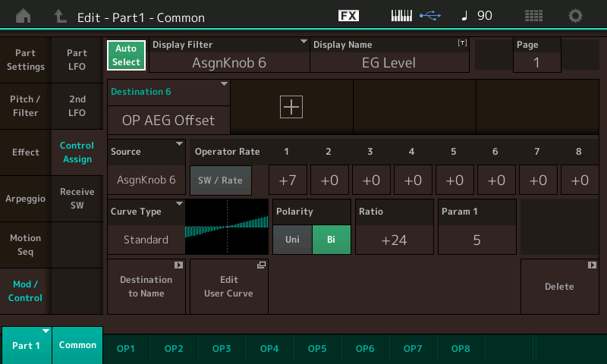This screenshot has height=364, width=607.
Task: Open the grid Live Set icon
Action: point(533,16)
